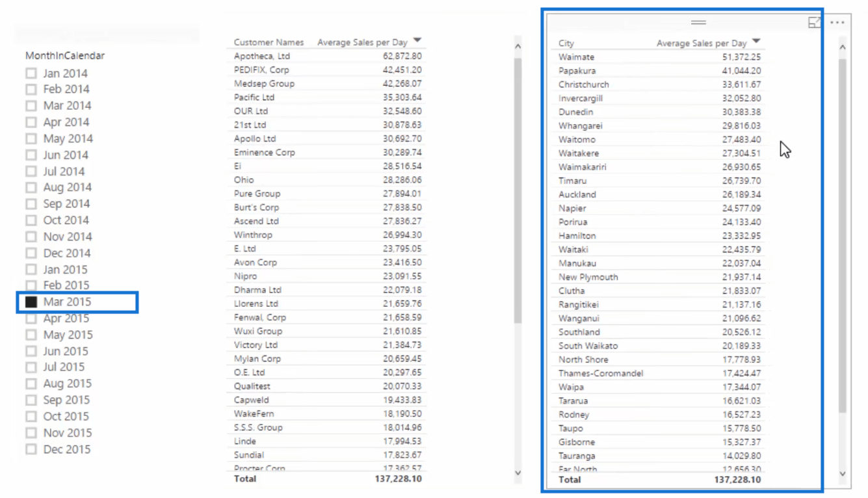
Task: Check the Jan 2014 checkbox
Action: [x=31, y=73]
